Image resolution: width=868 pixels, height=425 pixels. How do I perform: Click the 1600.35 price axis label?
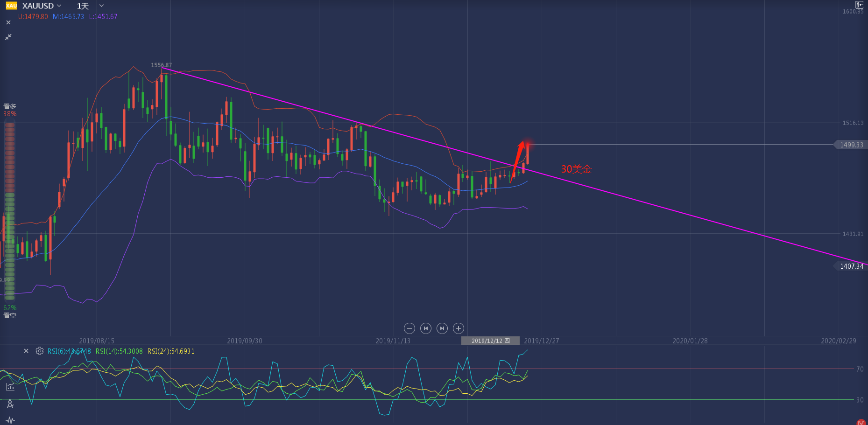pyautogui.click(x=853, y=12)
